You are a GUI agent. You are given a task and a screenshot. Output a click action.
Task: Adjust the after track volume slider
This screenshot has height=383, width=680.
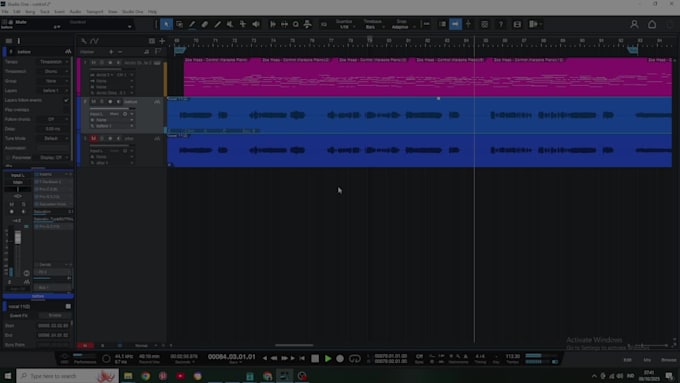pyautogui.click(x=112, y=145)
